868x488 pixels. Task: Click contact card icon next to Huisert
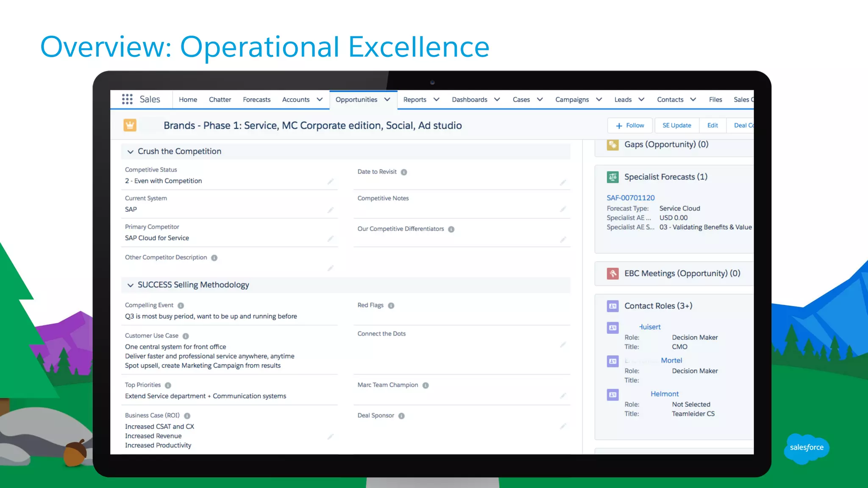point(612,327)
